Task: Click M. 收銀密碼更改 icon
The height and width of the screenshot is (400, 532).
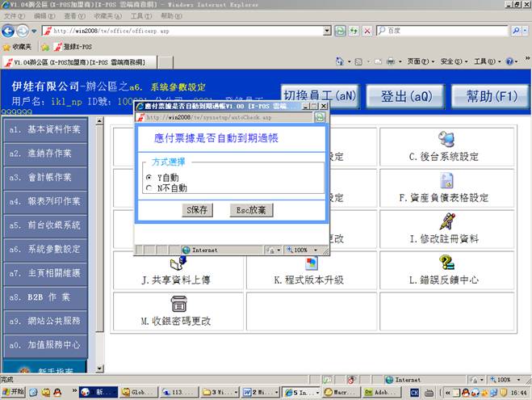Action: (x=178, y=304)
